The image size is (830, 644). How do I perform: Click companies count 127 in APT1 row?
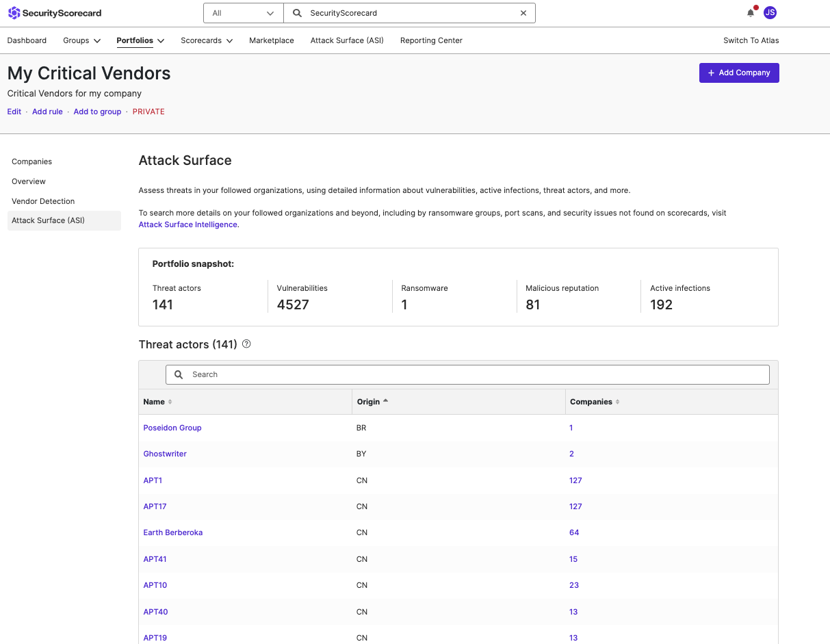575,480
